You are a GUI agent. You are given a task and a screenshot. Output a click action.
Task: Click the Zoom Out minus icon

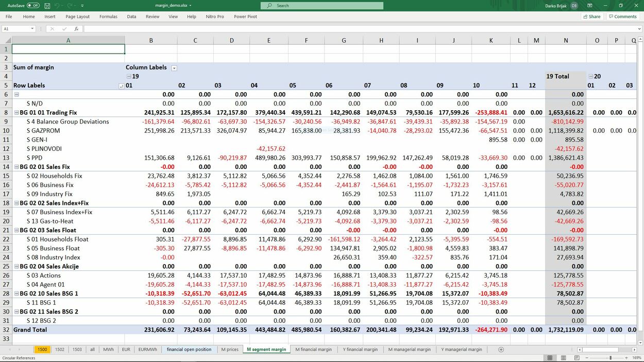[587, 357]
